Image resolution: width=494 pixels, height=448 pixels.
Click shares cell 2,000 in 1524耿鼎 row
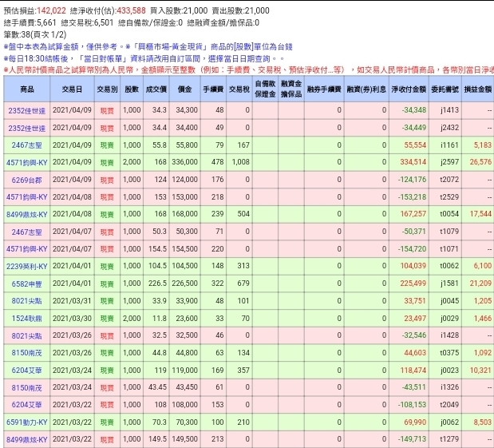[132, 318]
